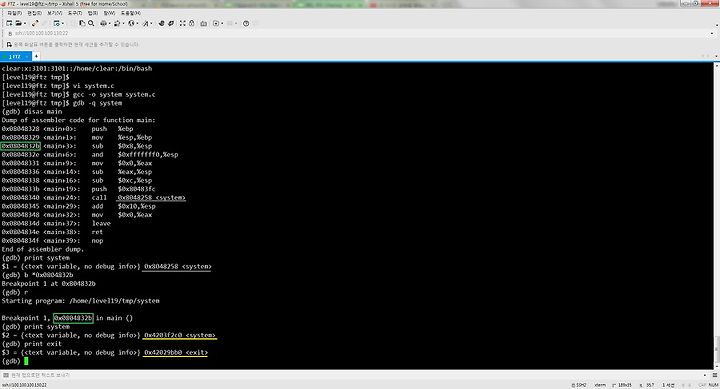The width and height of the screenshot is (720, 389).
Task: Click the Help question mark icon
Action: click(x=246, y=23)
